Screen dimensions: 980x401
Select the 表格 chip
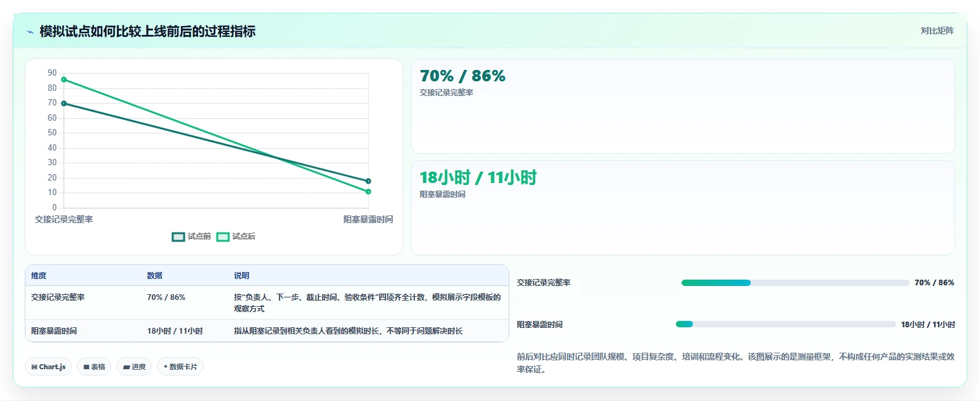click(94, 367)
